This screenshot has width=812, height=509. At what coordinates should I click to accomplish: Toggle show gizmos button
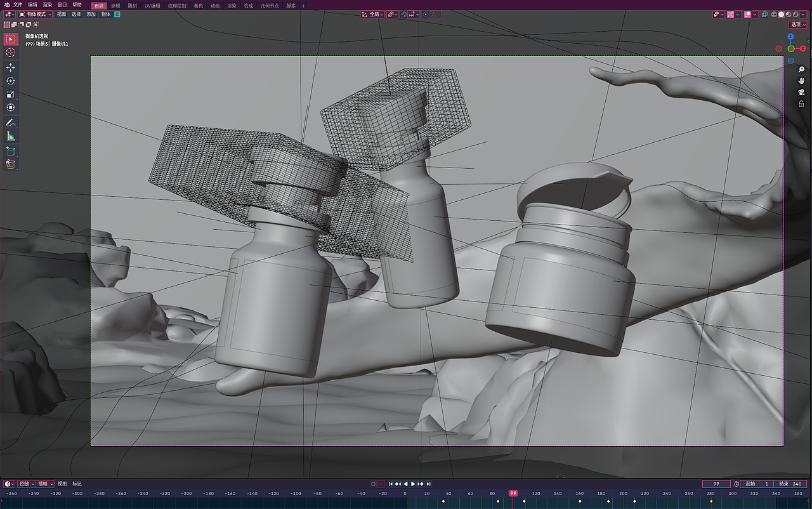click(730, 14)
